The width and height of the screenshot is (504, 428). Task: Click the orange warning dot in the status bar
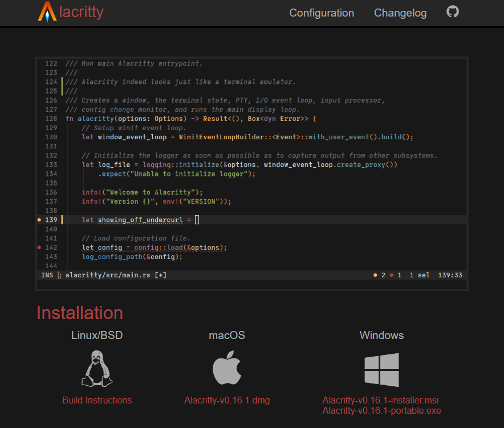click(x=375, y=274)
